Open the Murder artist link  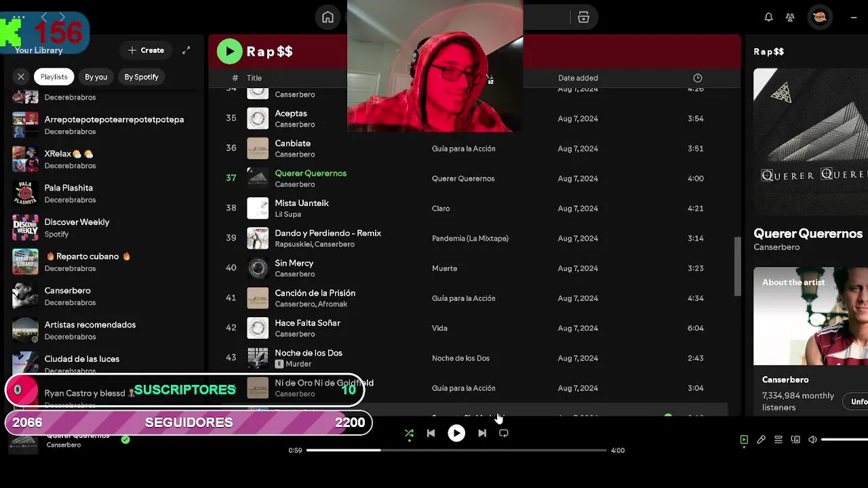point(298,364)
